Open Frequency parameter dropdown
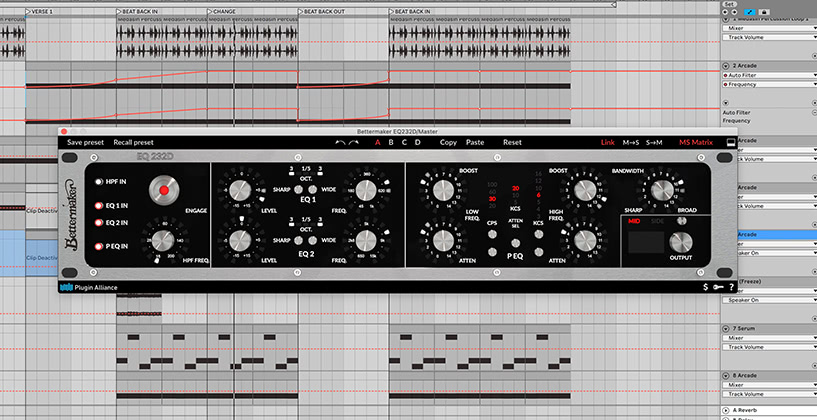Image resolution: width=817 pixels, height=420 pixels. tap(770, 84)
